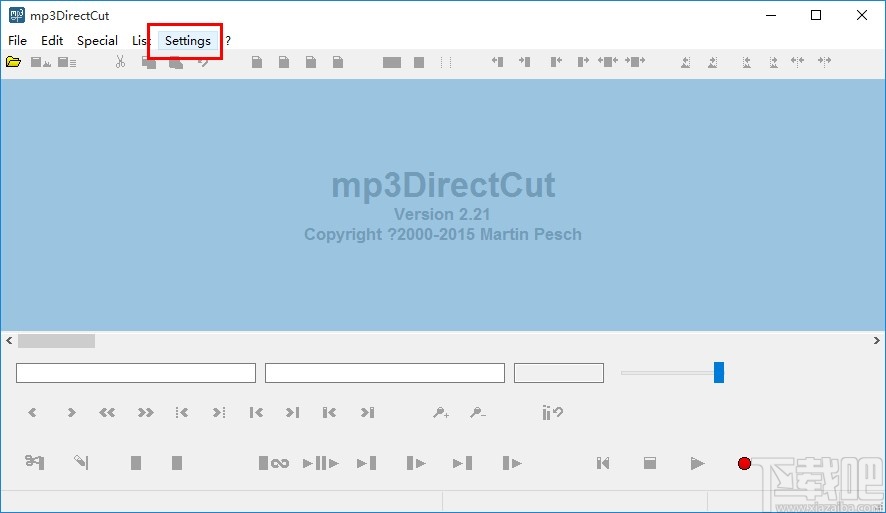Click the reset icon with curved arrow
The image size is (886, 513).
(x=552, y=412)
